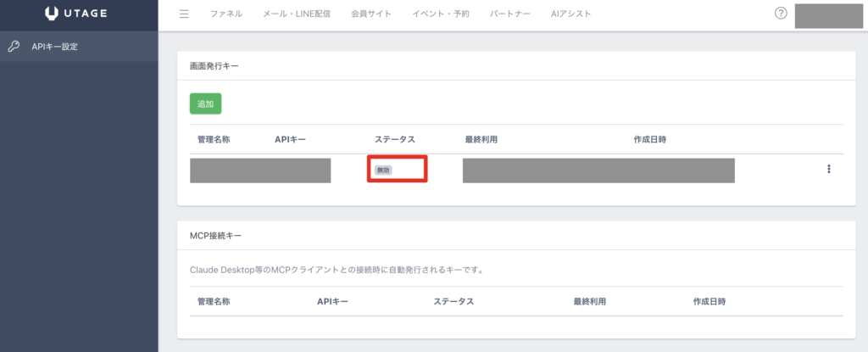
Task: Go to the イベント・予約 menu
Action: pyautogui.click(x=440, y=14)
